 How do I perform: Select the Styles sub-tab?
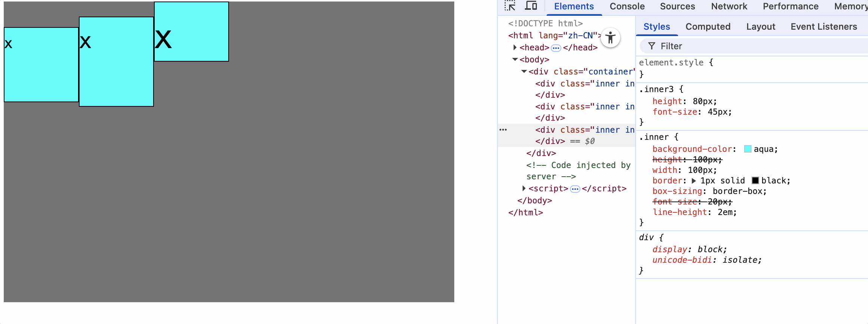(x=657, y=27)
